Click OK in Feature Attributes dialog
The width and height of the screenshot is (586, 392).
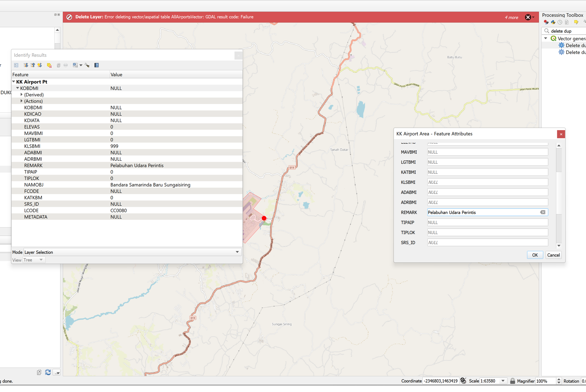point(535,255)
